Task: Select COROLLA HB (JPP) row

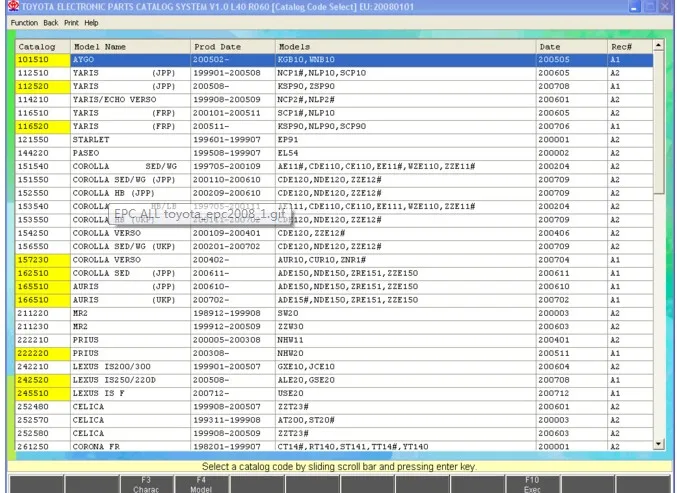Action: click(x=334, y=193)
